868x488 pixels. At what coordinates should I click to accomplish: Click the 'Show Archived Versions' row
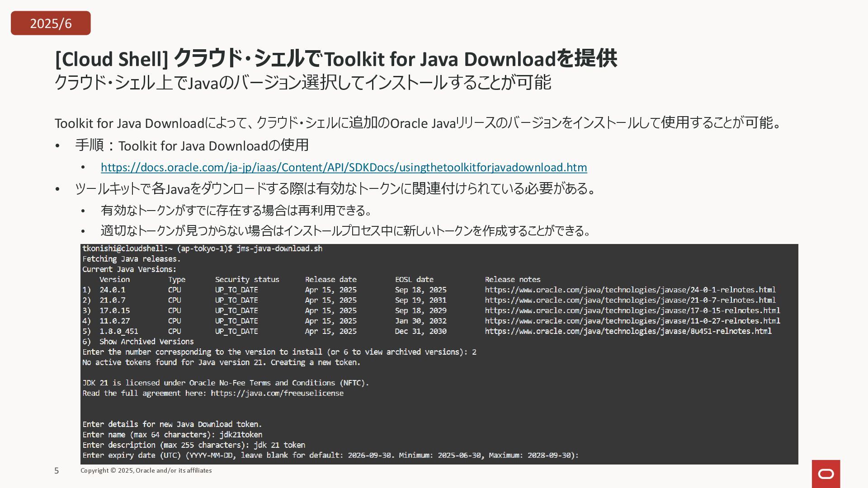point(138,342)
